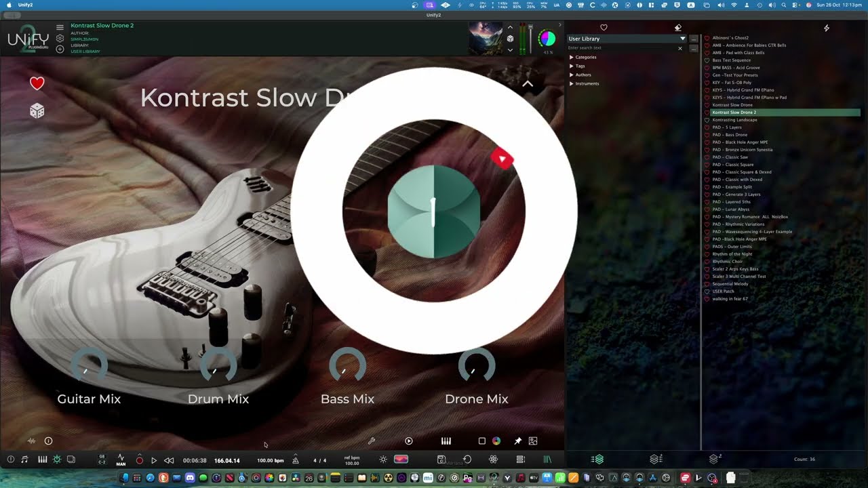Adjust the Drone Mix knob
Screen dimensions: 868x488
point(477,366)
